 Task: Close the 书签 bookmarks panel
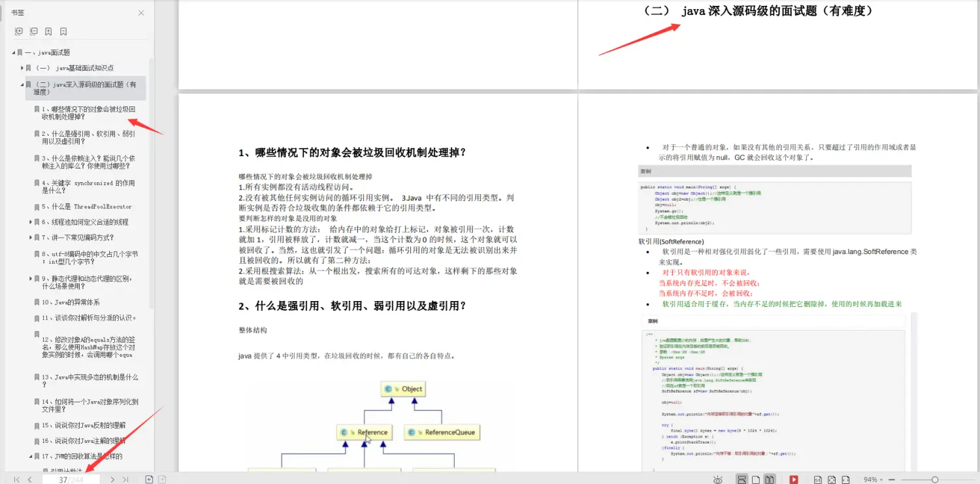142,13
